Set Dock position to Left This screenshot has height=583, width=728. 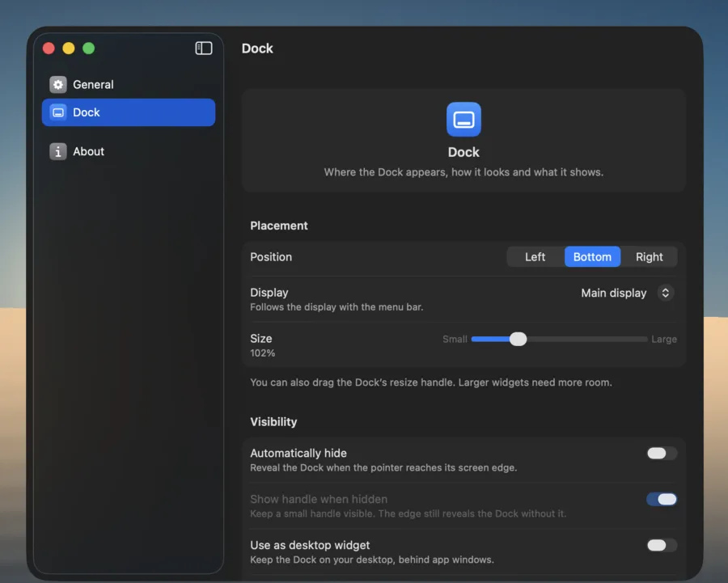tap(535, 256)
